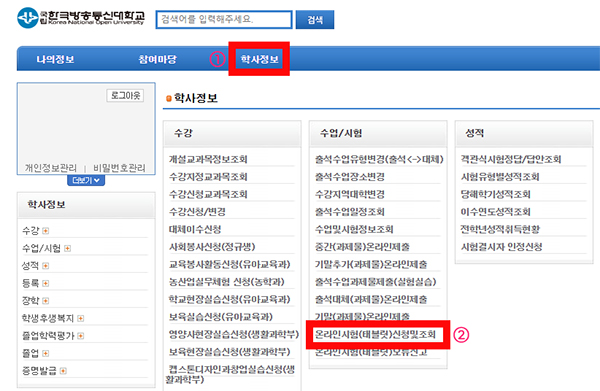
Task: Click the Korea National Open University logo
Action: [x=81, y=18]
